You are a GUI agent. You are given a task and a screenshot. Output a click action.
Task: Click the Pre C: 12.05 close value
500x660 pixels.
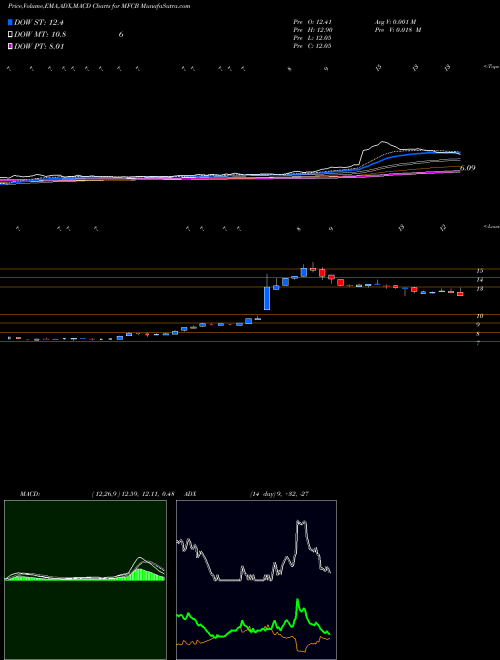[312, 46]
